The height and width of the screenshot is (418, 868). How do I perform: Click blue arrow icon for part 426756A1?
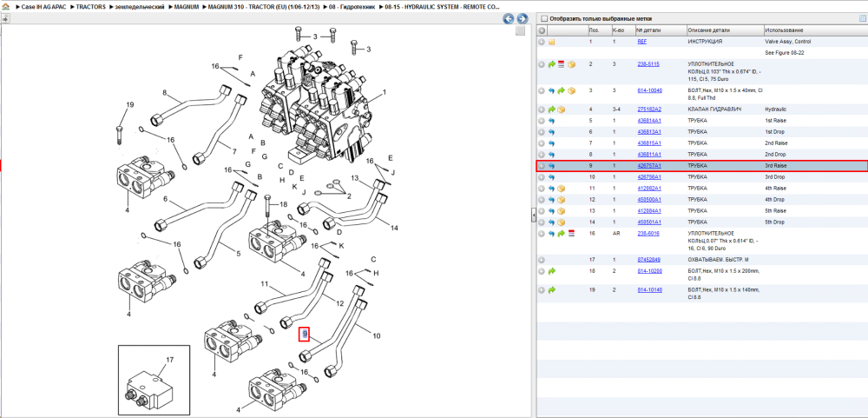tap(551, 177)
